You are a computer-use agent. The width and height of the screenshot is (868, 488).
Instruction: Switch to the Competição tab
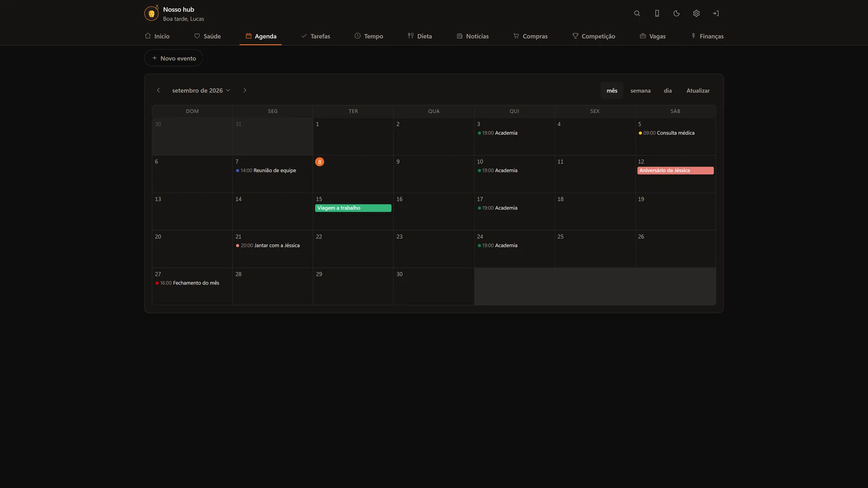click(x=594, y=36)
